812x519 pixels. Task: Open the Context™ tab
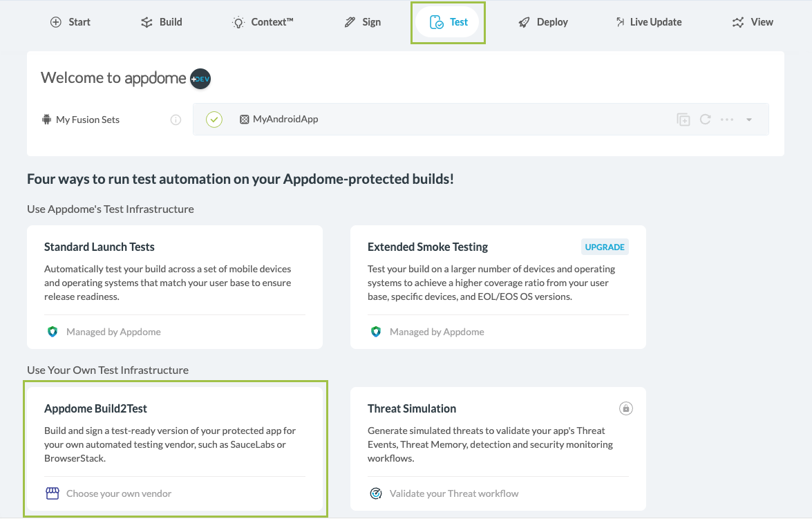pos(263,22)
